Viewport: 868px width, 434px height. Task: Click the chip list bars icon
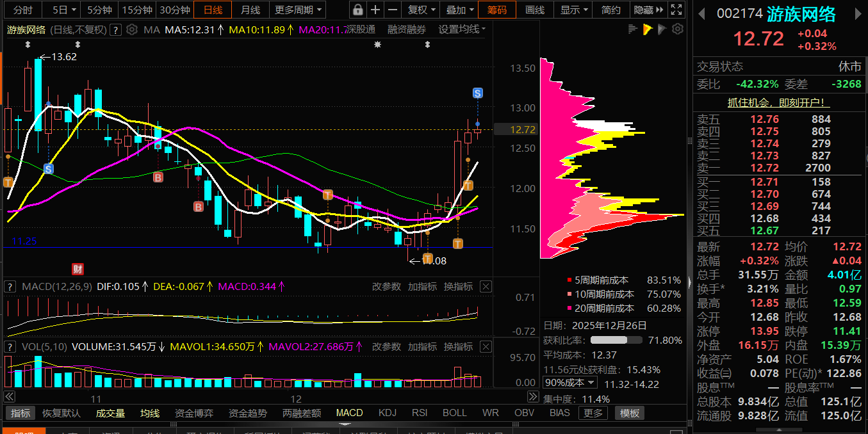633,29
